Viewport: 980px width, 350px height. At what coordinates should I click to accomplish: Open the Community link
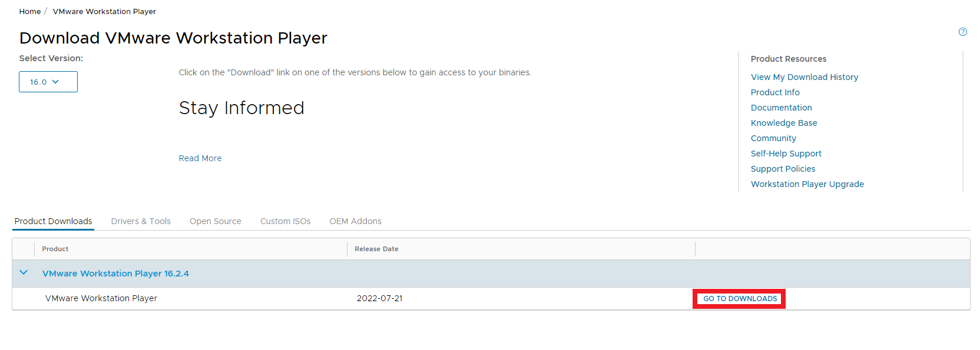[773, 138]
